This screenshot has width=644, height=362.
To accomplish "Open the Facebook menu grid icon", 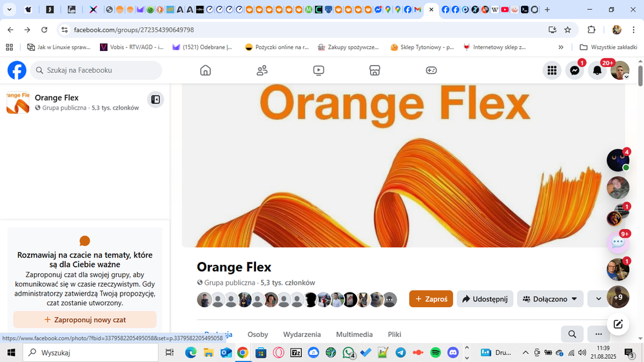I will point(552,71).
